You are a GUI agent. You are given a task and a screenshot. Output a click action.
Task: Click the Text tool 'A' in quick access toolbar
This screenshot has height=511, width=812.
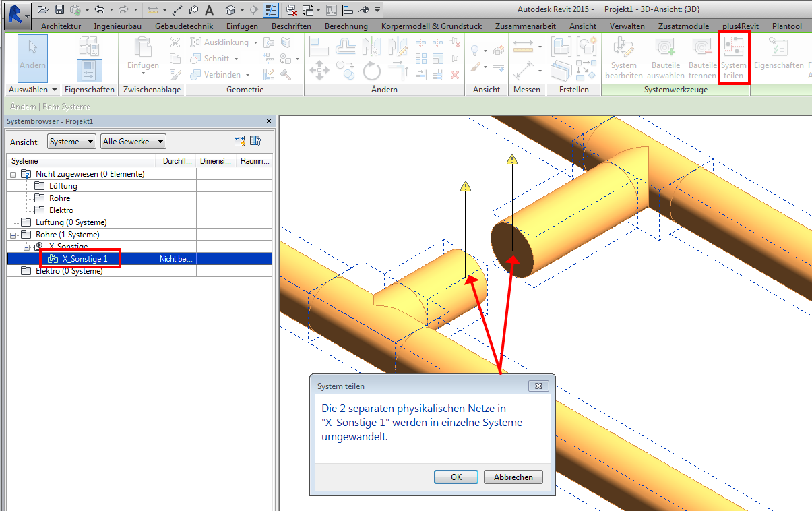(x=209, y=10)
